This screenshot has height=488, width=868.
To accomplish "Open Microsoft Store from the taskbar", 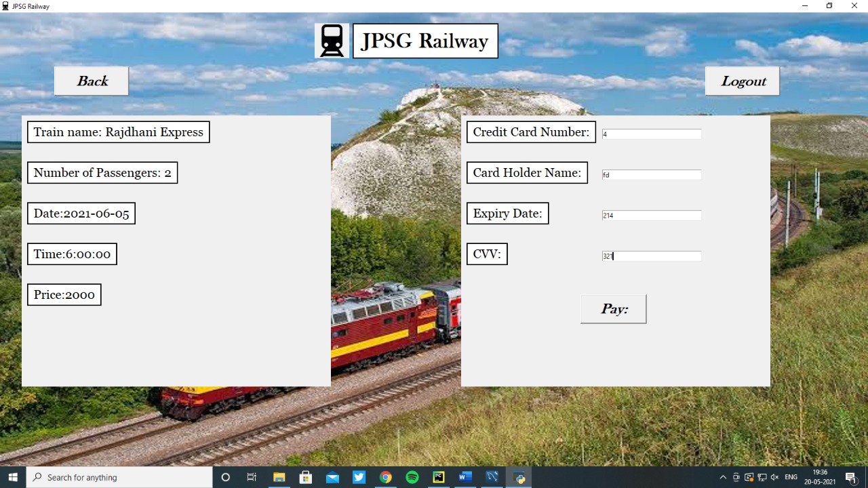I will point(305,476).
